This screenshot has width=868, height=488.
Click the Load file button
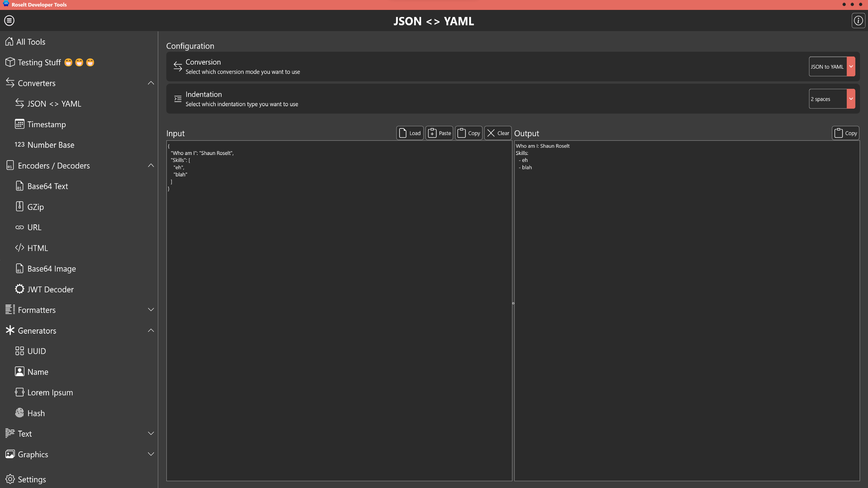tap(410, 133)
